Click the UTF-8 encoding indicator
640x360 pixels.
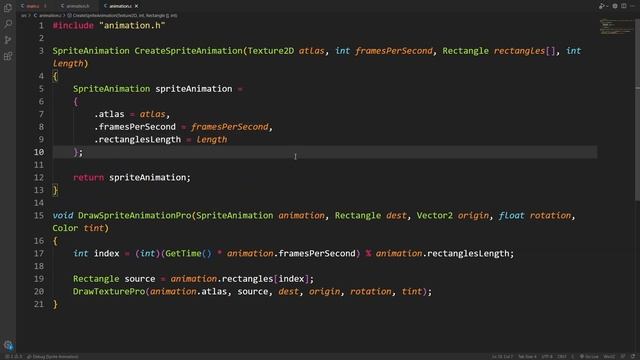pos(547,357)
